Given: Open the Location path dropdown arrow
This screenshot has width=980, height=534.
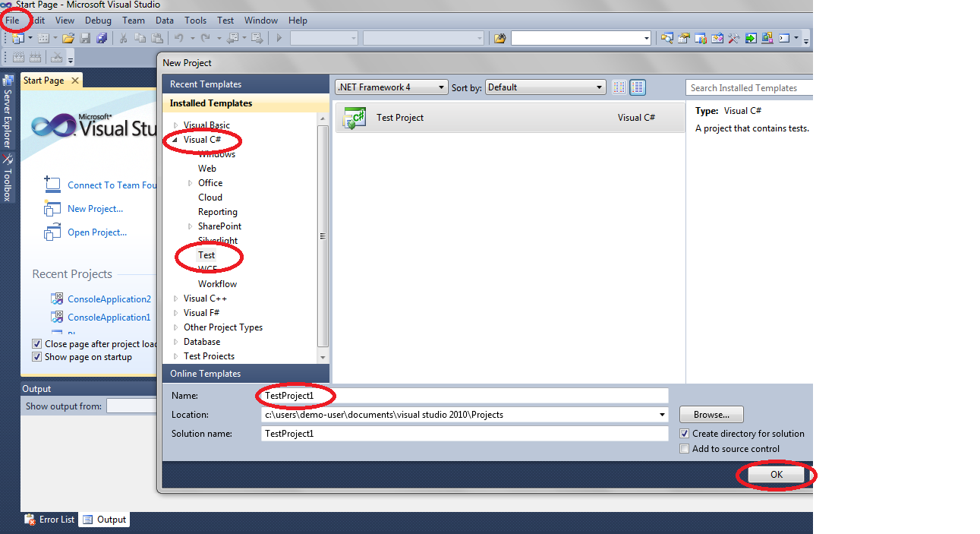Looking at the screenshot, I should (x=662, y=415).
